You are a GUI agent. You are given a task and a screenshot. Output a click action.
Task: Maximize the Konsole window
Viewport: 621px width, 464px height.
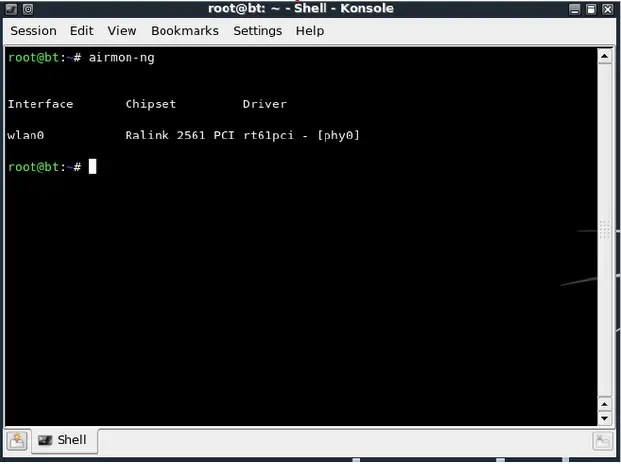[x=591, y=9]
